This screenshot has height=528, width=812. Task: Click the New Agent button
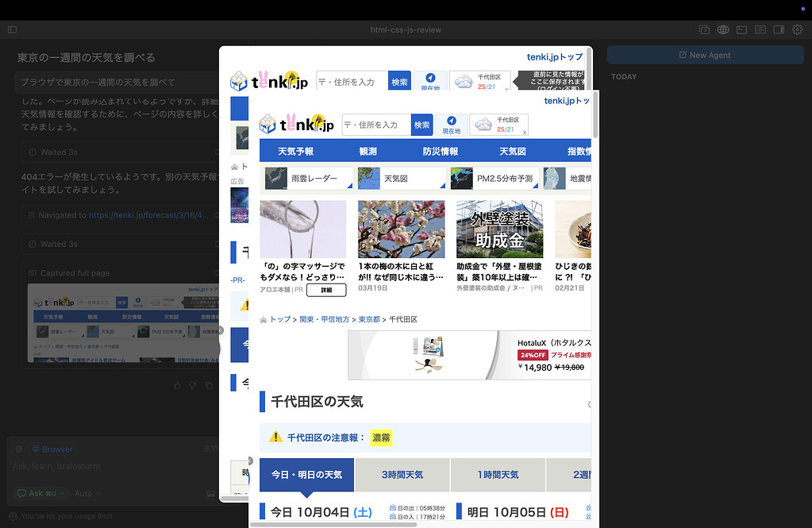pyautogui.click(x=704, y=55)
